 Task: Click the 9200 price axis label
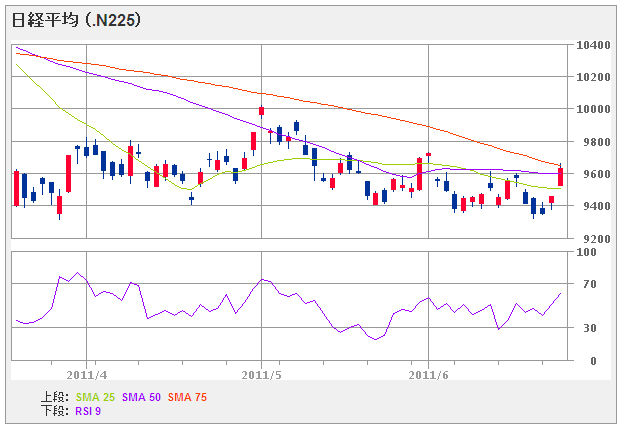tap(597, 239)
